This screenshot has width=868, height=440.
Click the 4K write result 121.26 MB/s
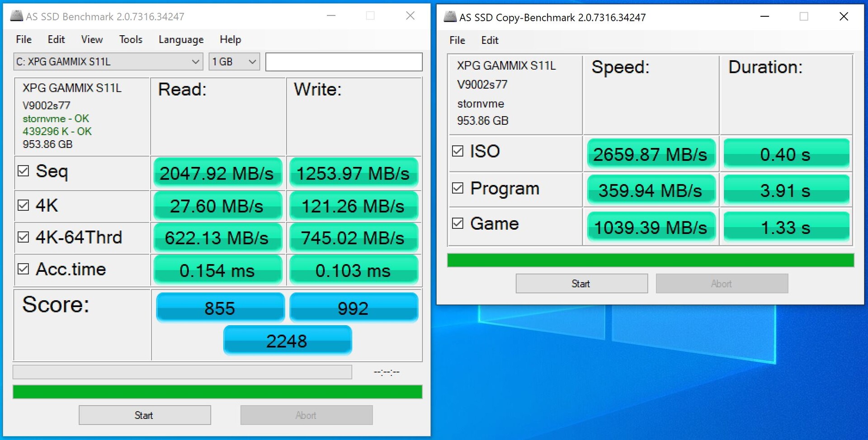(354, 206)
